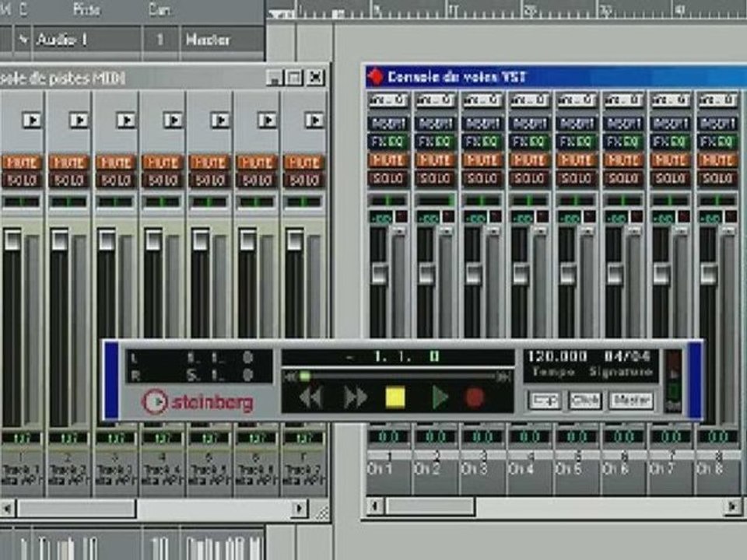Click the arrow button atop MIDI Track 4 strip
The height and width of the screenshot is (560, 747).
[173, 120]
